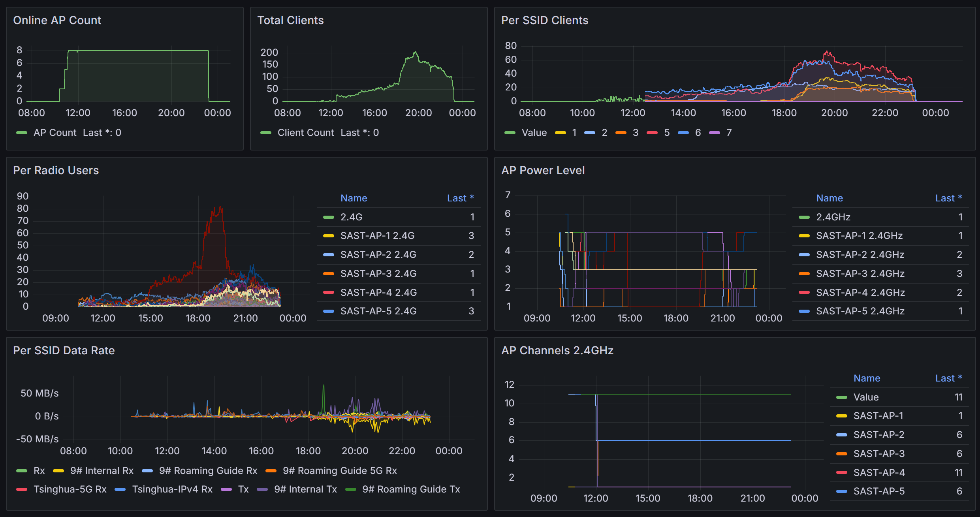Toggle SSID series 2 in legend
This screenshot has width=980, height=517.
pyautogui.click(x=604, y=133)
